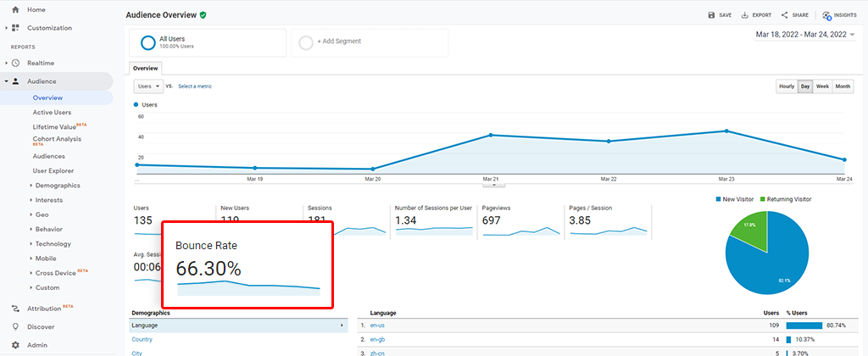Click the Customization dashboard icon
This screenshot has width=868, height=356.
pos(15,28)
